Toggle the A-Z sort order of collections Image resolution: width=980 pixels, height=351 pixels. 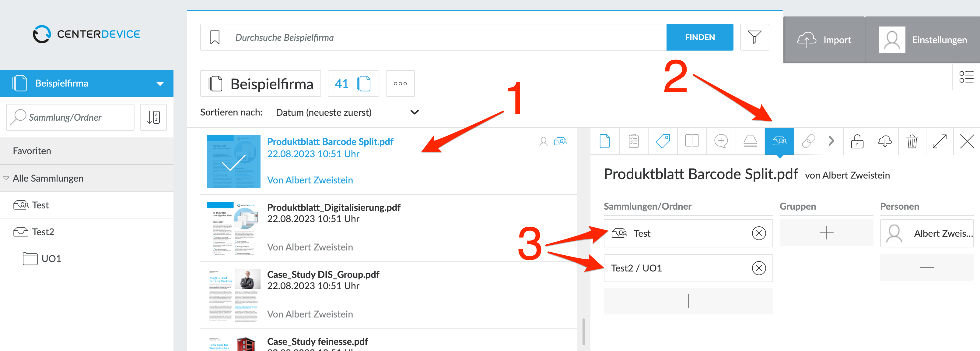coord(153,117)
